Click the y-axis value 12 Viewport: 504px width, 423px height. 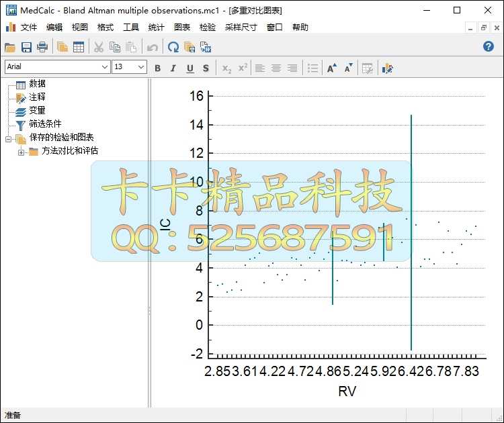point(196,153)
